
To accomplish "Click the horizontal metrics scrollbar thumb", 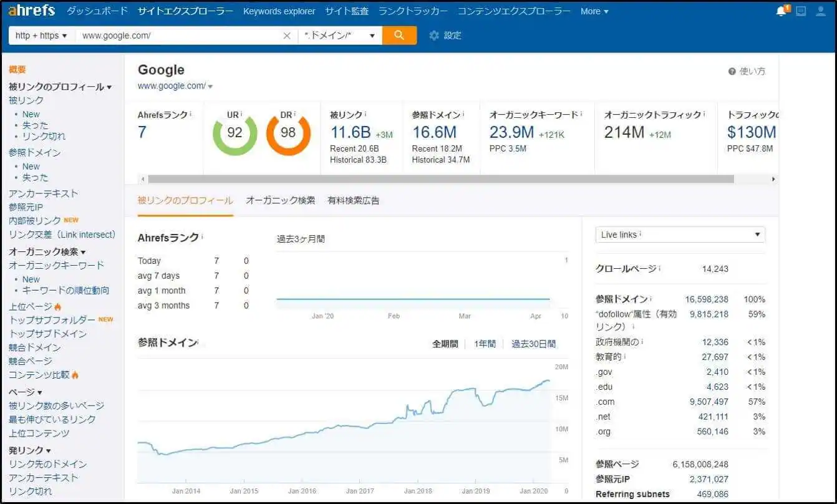I will 441,179.
